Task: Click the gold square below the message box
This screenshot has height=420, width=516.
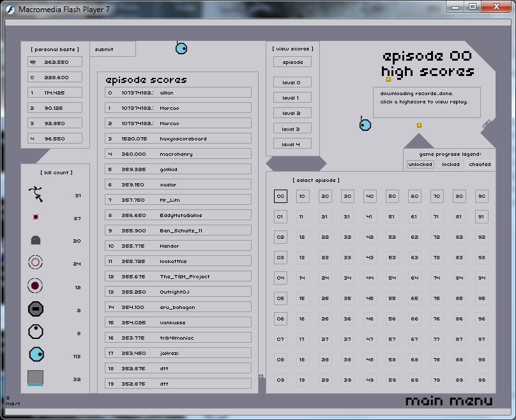Action: 419,126
